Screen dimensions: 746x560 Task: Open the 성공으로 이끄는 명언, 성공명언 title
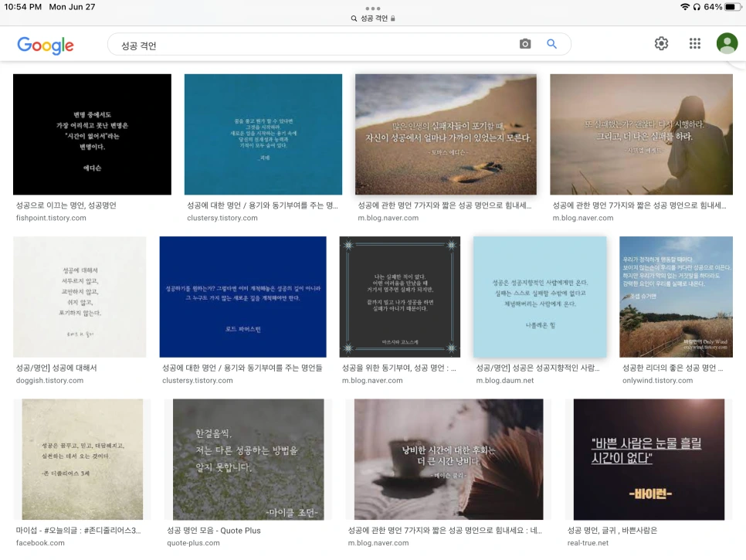[66, 205]
